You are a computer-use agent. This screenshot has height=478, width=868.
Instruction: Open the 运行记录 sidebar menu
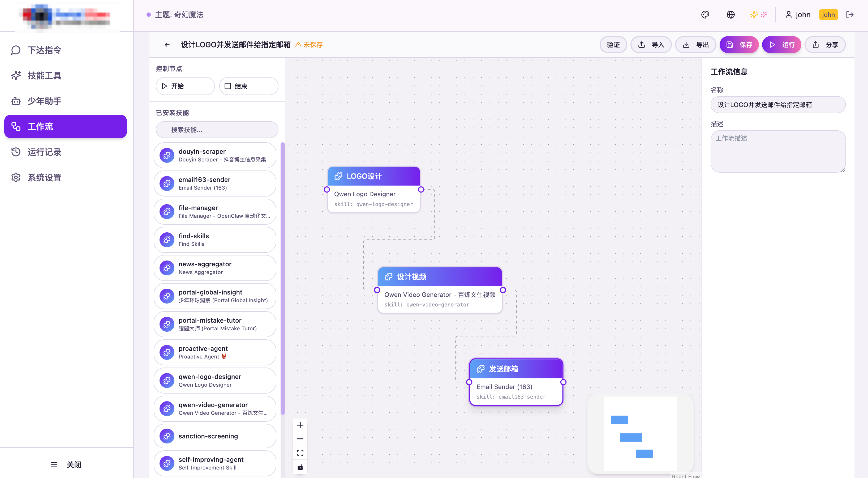(44, 152)
